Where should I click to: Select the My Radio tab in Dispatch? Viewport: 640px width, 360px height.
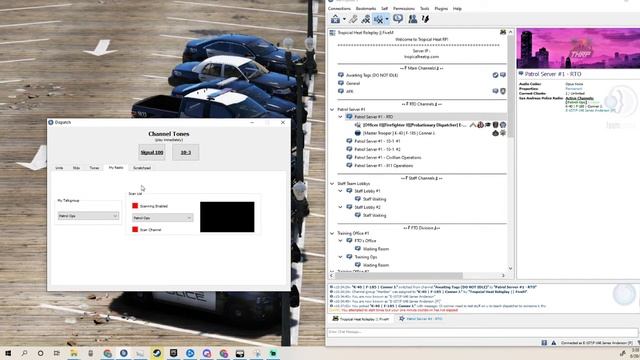tap(116, 167)
